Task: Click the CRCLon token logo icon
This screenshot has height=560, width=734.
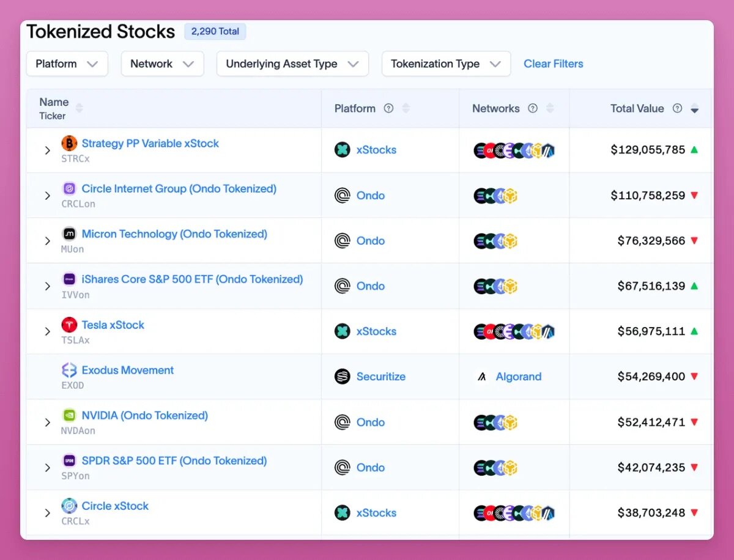Action: coord(69,188)
